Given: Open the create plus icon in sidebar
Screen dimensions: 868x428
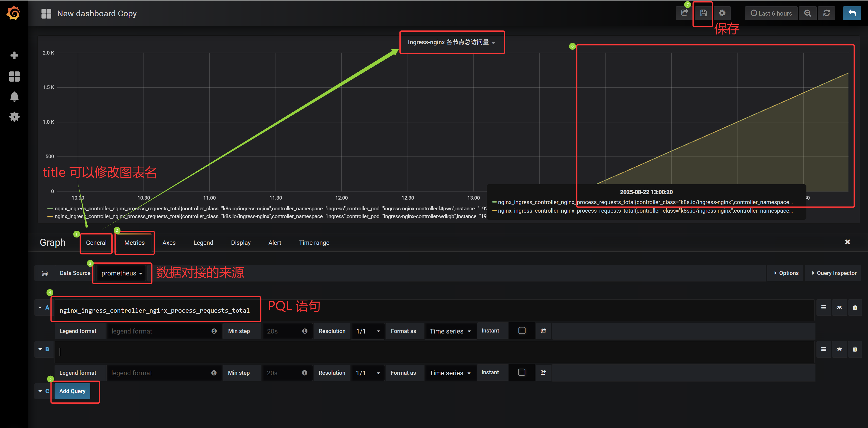Looking at the screenshot, I should pos(14,56).
